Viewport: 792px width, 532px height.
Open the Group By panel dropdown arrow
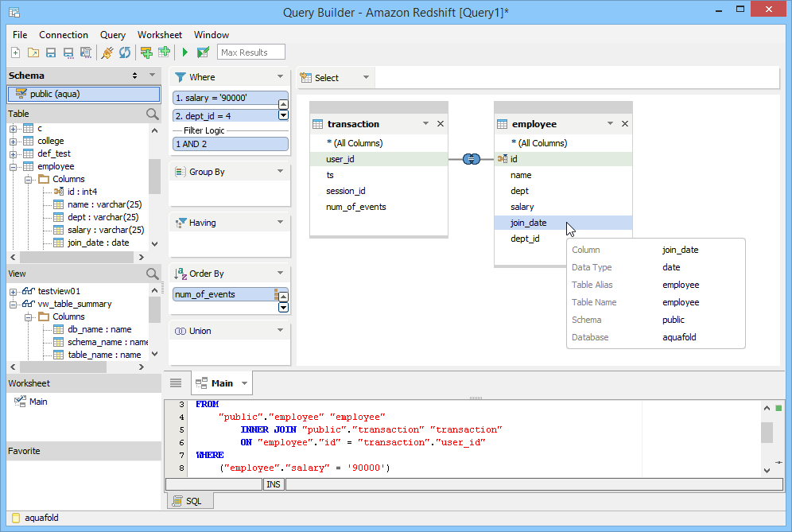(x=281, y=171)
